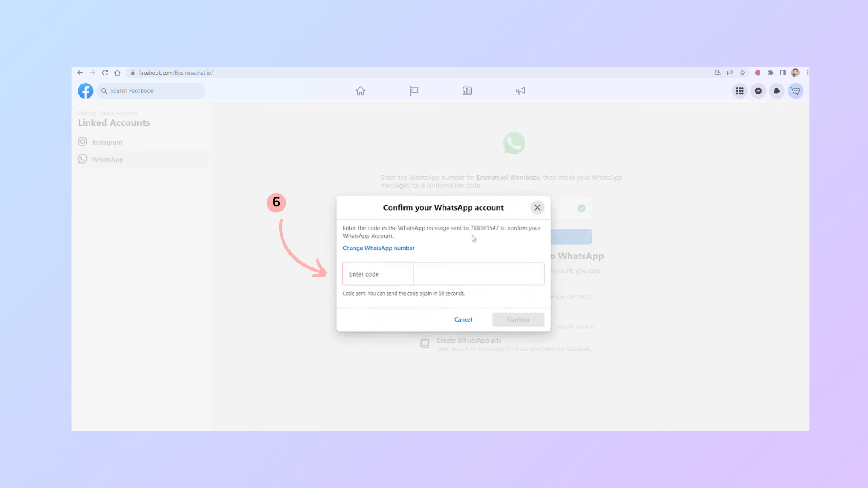Click Change WhatsApp number
The height and width of the screenshot is (488, 868).
(378, 248)
